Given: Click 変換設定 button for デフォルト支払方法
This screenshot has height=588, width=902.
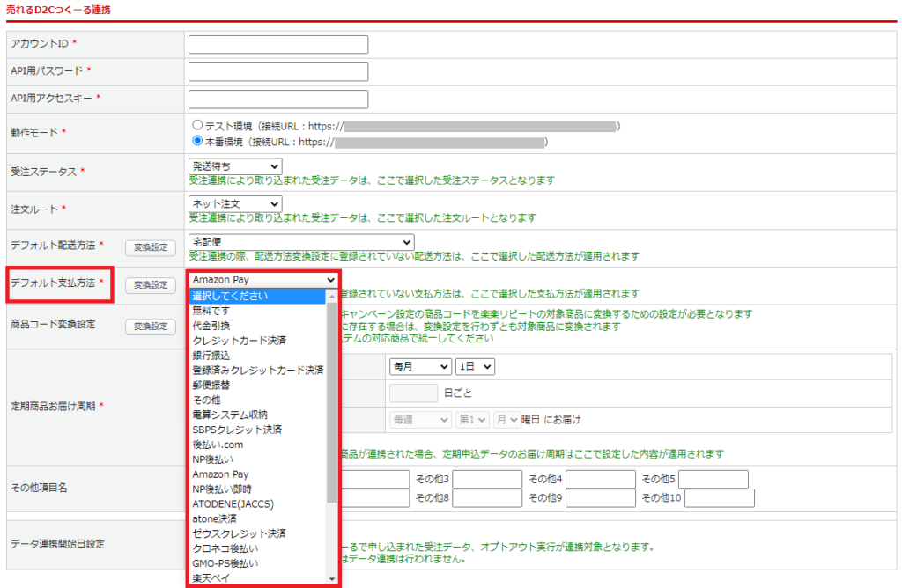Looking at the screenshot, I should (151, 285).
